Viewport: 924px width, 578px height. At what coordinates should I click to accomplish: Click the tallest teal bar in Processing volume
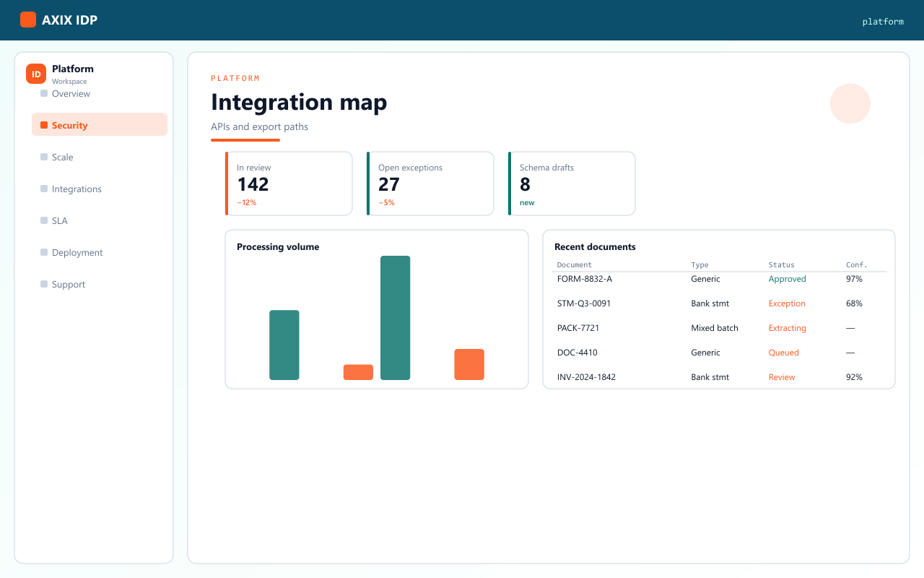396,318
